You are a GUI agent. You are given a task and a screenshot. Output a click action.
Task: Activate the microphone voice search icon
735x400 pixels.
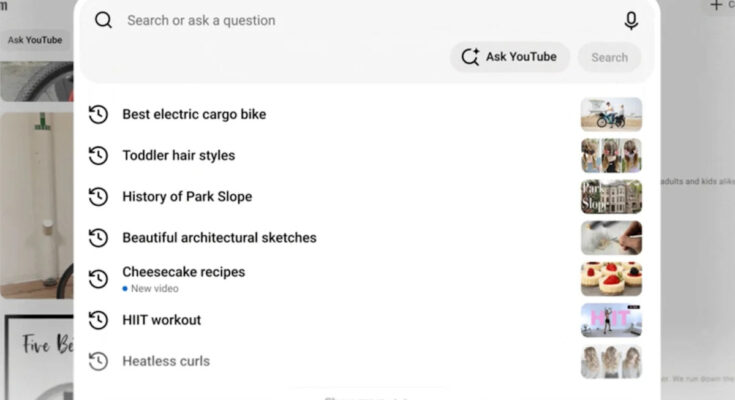pyautogui.click(x=631, y=21)
